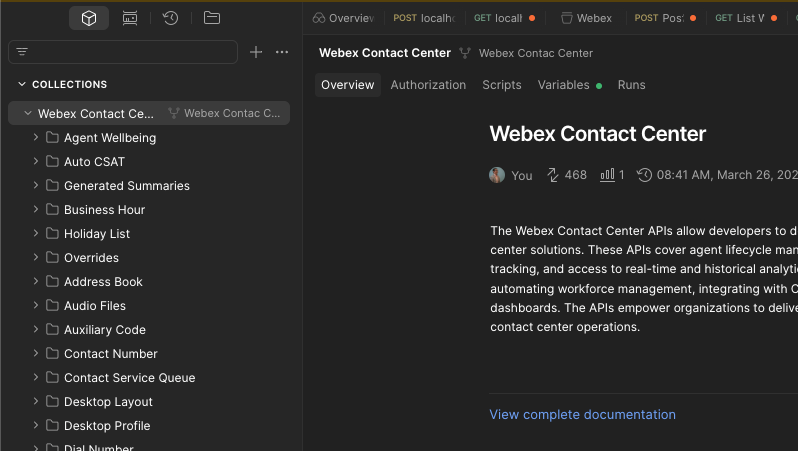Click the filter icon in the search box

tap(22, 52)
